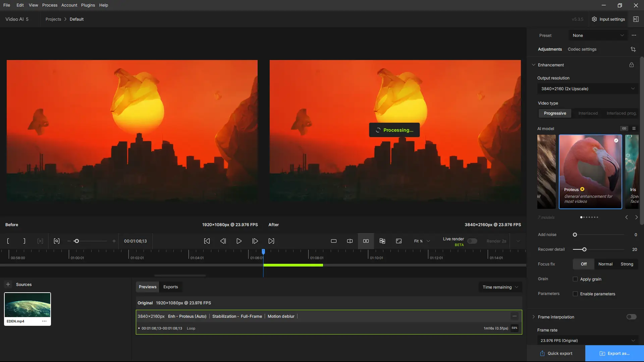Open the Preset dropdown showing None
Viewport: 644px width, 362px height.
pos(598,36)
